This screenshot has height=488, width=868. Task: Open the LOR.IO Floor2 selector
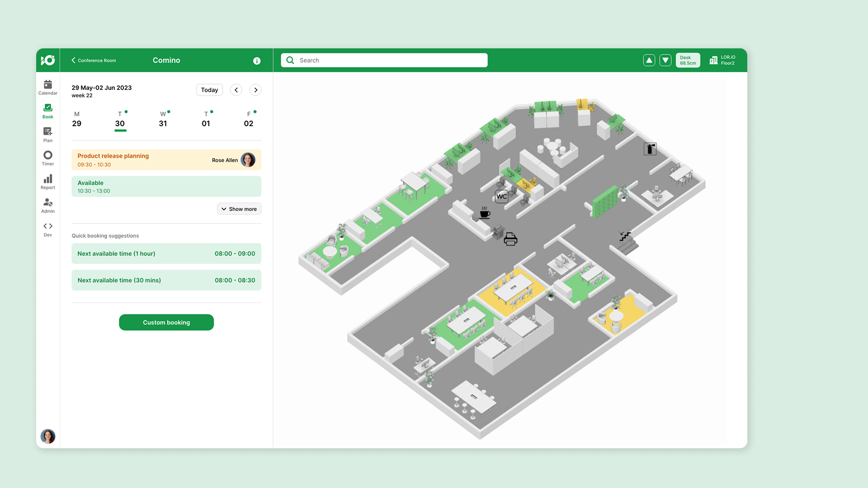pyautogui.click(x=722, y=60)
